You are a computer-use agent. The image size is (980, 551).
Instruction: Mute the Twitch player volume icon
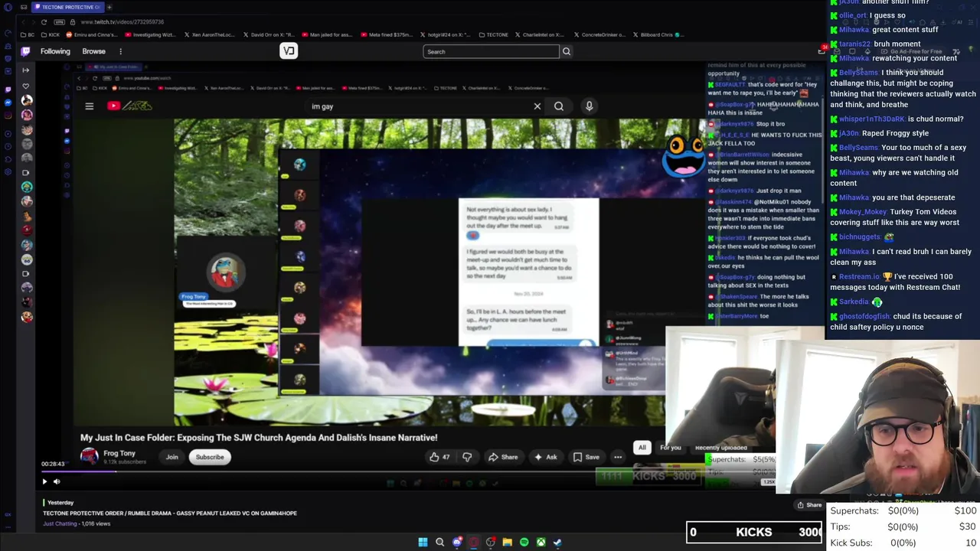pos(57,481)
